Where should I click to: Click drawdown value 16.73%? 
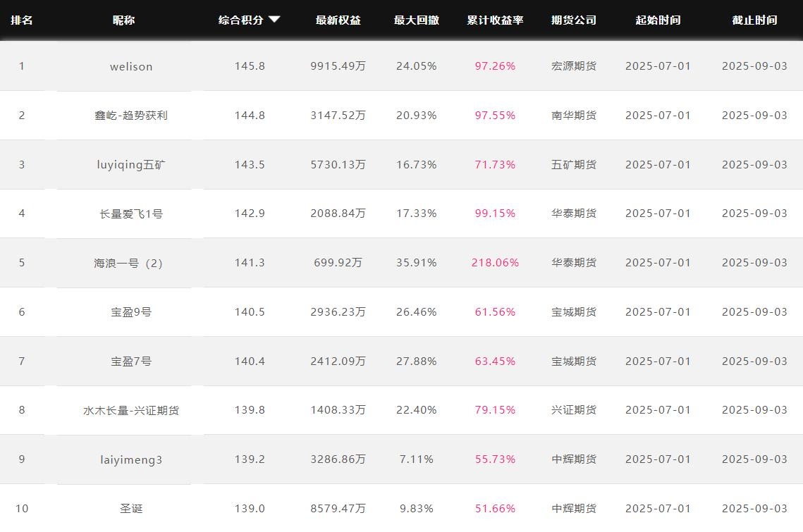(417, 164)
